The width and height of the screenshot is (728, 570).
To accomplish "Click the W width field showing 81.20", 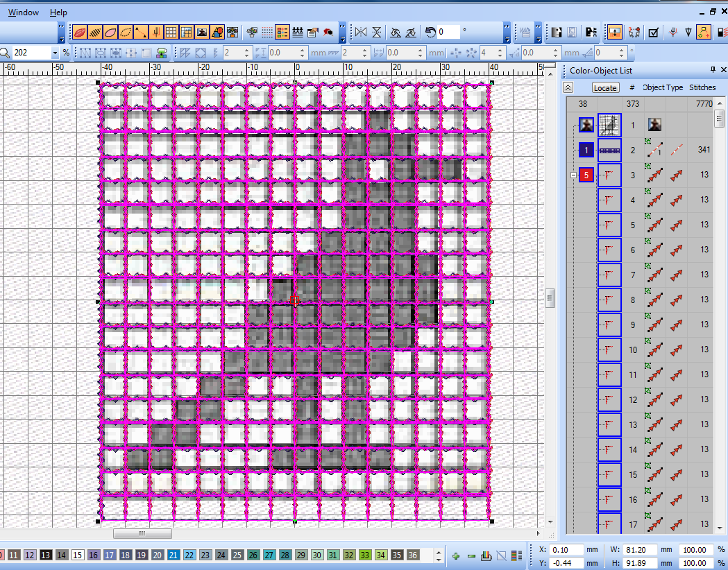I will click(x=640, y=550).
